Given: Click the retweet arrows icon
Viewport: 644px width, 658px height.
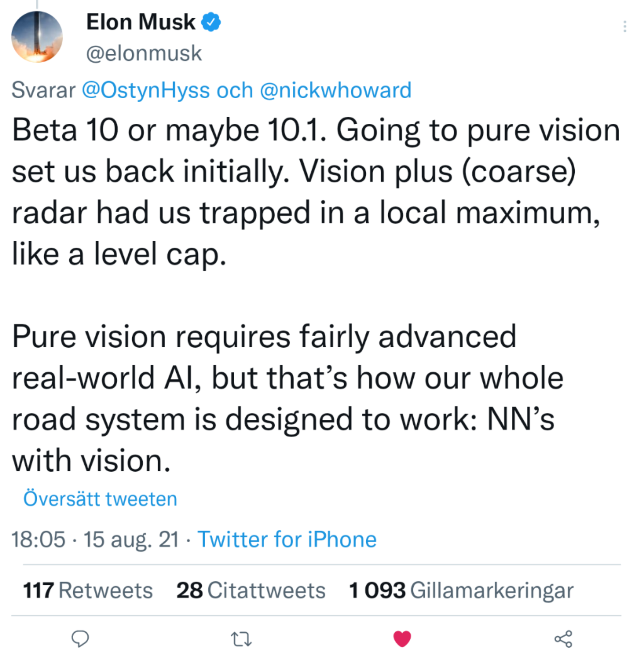Looking at the screenshot, I should click(x=241, y=639).
